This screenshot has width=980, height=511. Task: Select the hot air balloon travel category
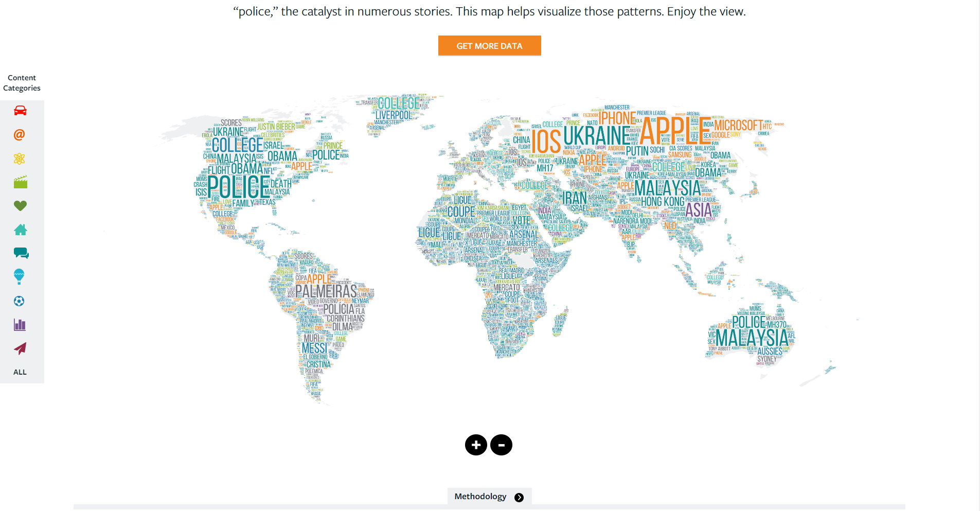coord(20,277)
